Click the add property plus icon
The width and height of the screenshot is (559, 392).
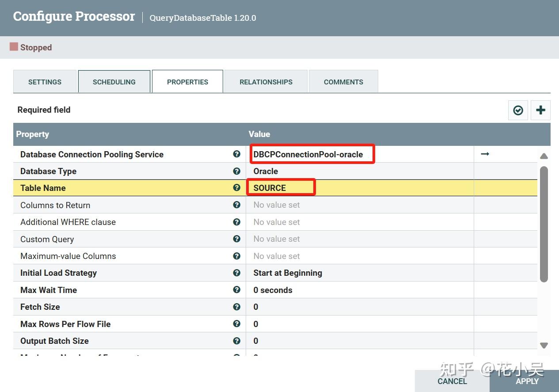pos(540,110)
